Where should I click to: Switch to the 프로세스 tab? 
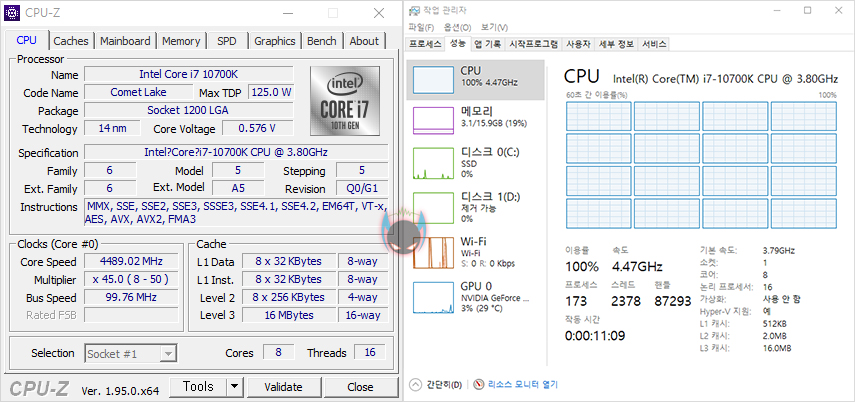pyautogui.click(x=425, y=44)
